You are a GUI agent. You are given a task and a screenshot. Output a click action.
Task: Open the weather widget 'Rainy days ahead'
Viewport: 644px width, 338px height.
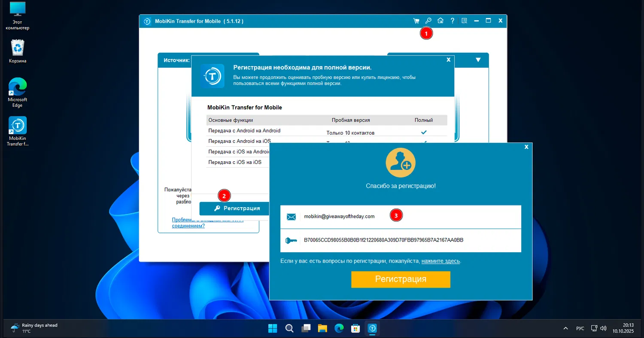point(34,328)
